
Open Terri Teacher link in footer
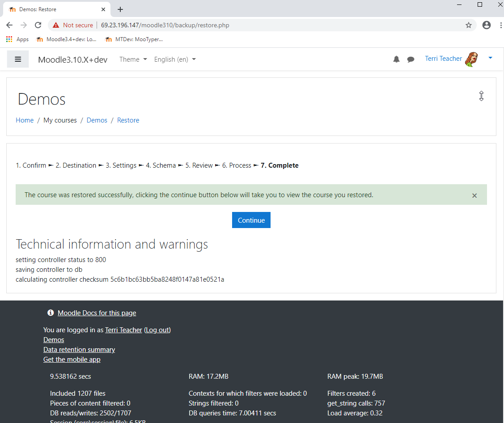coord(123,330)
